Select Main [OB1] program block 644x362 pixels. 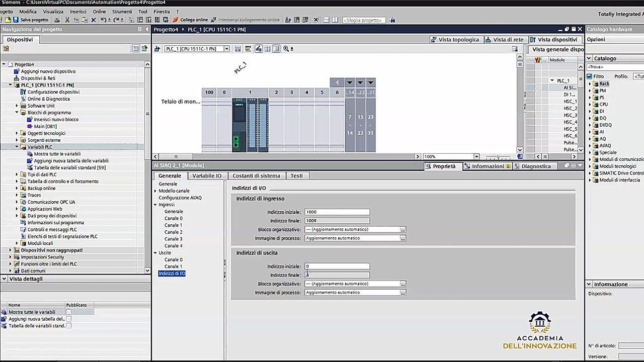pyautogui.click(x=45, y=126)
